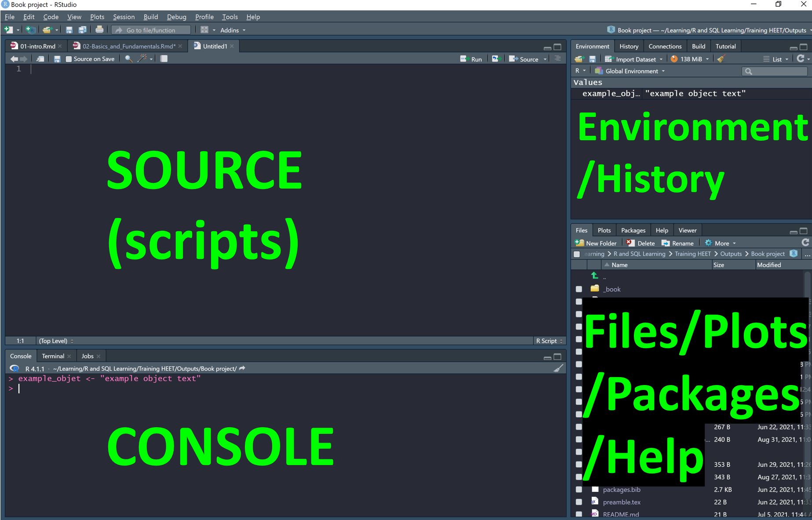812x520 pixels.
Task: Open the Packages tab
Action: (x=633, y=230)
